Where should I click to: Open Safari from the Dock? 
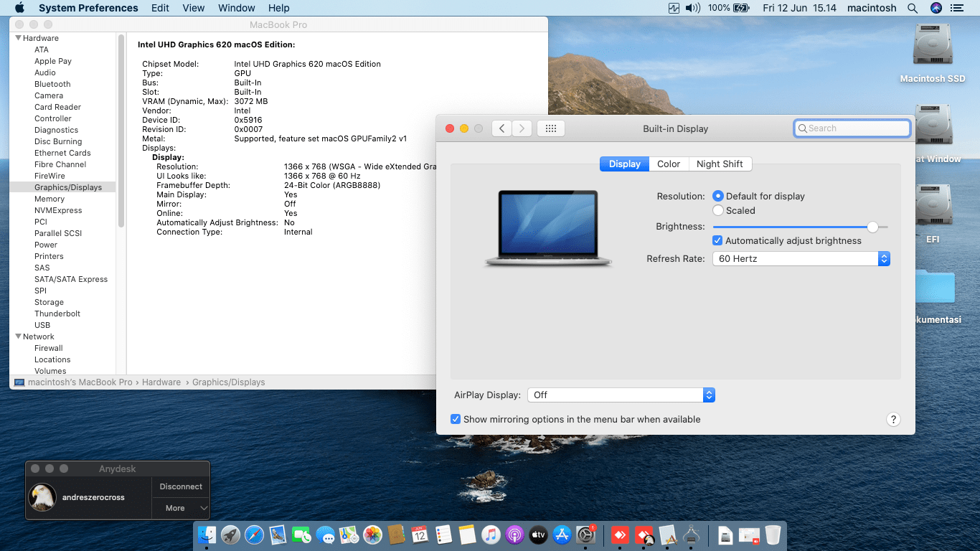(255, 534)
